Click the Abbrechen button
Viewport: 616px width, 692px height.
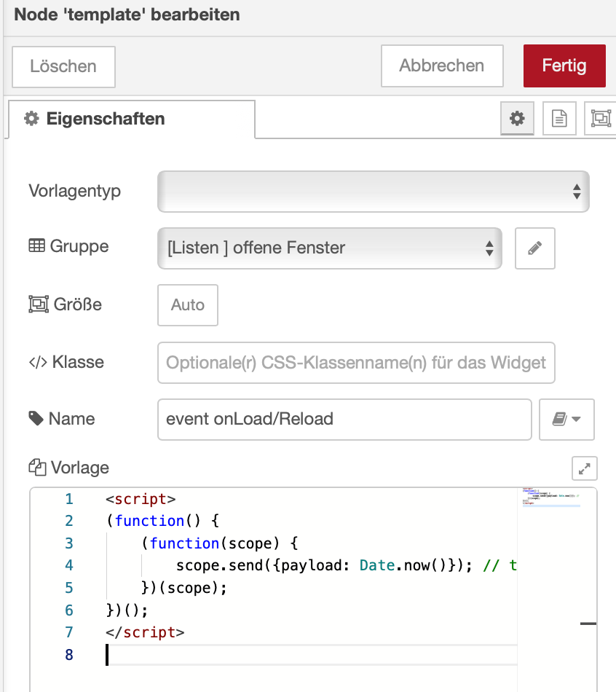[x=442, y=66]
